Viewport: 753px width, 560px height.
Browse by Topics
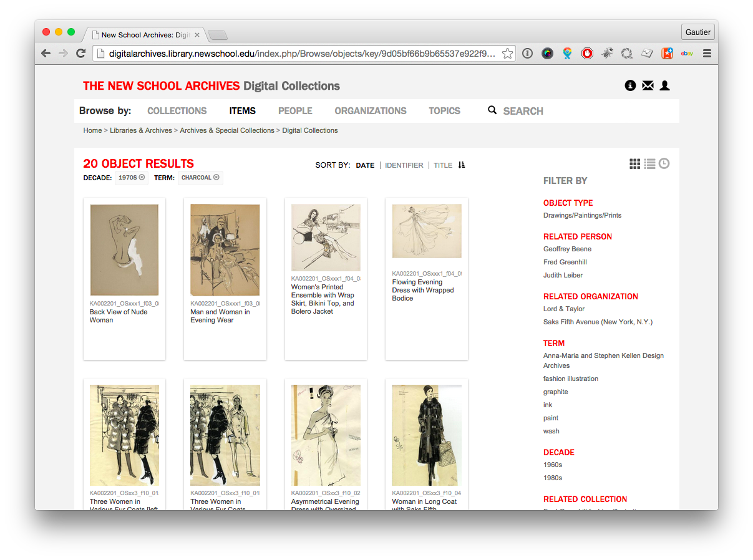point(444,111)
